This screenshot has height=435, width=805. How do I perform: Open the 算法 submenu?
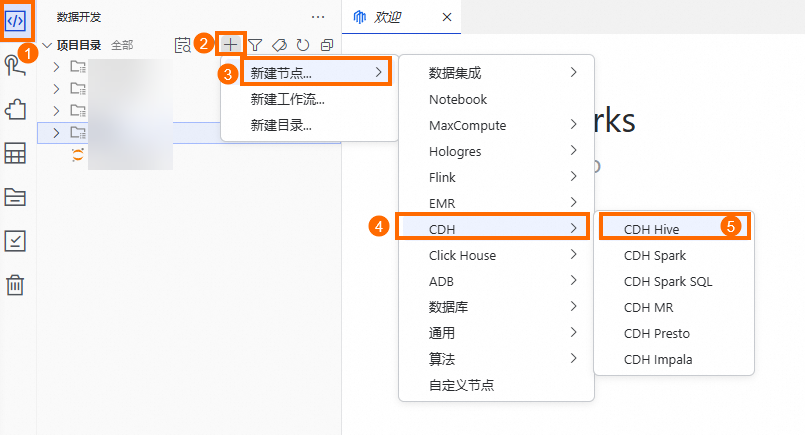click(496, 360)
